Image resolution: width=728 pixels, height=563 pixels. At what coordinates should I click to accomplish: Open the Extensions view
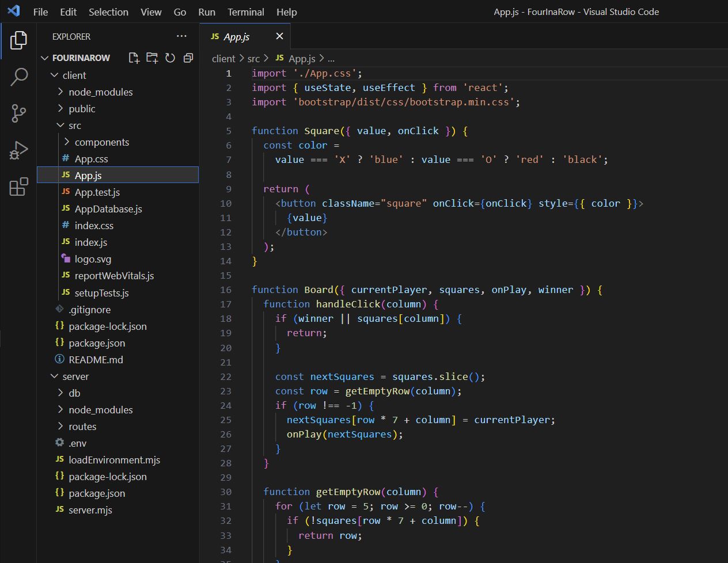19,187
